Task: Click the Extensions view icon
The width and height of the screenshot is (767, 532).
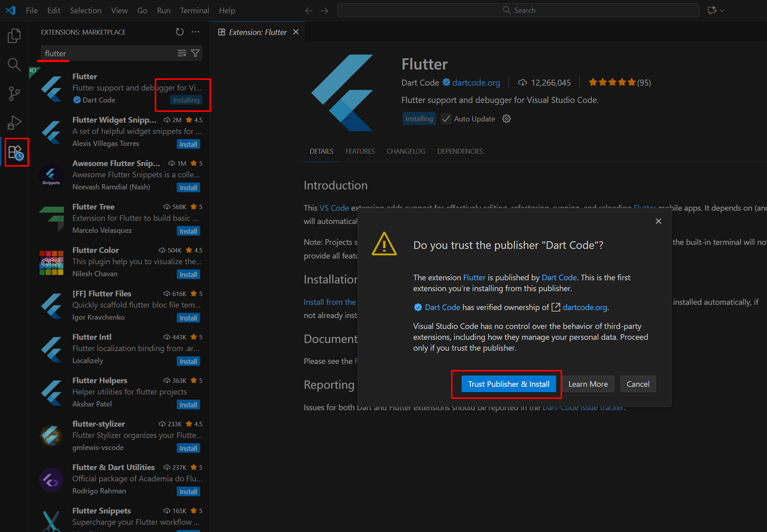Action: 16,152
